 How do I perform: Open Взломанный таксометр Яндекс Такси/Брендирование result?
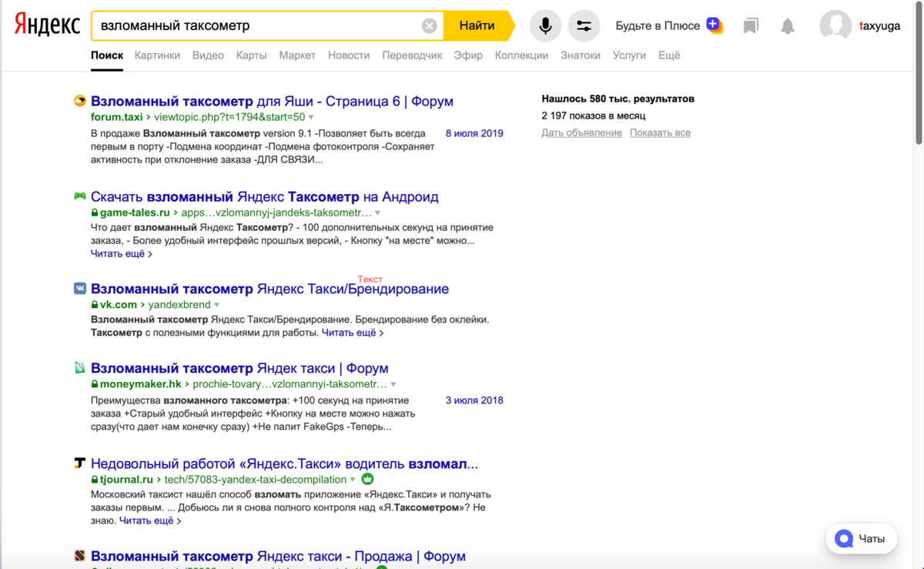click(x=269, y=289)
